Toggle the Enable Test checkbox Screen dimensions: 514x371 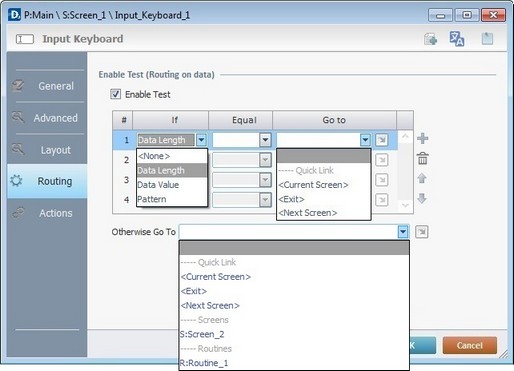click(115, 94)
